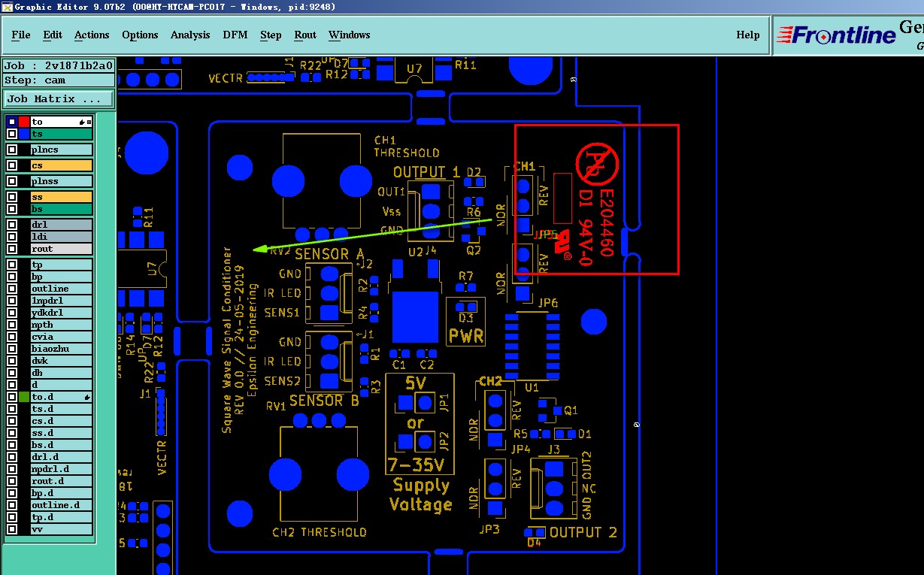924x575 pixels.
Task: Click the Step: cam field
Action: [x=59, y=80]
